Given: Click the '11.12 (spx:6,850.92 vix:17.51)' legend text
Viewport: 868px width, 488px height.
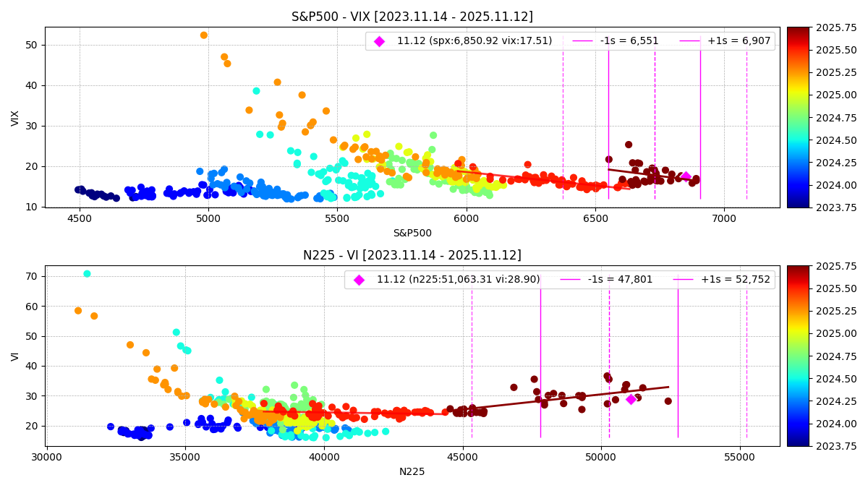Looking at the screenshot, I should pos(474,41).
